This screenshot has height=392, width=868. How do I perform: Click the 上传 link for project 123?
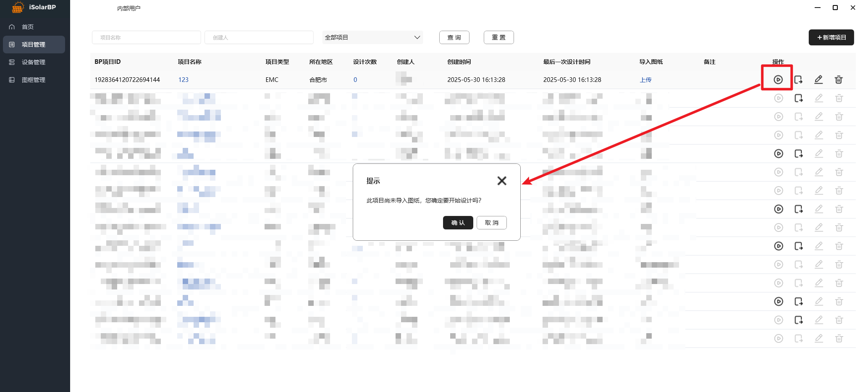[x=645, y=80]
